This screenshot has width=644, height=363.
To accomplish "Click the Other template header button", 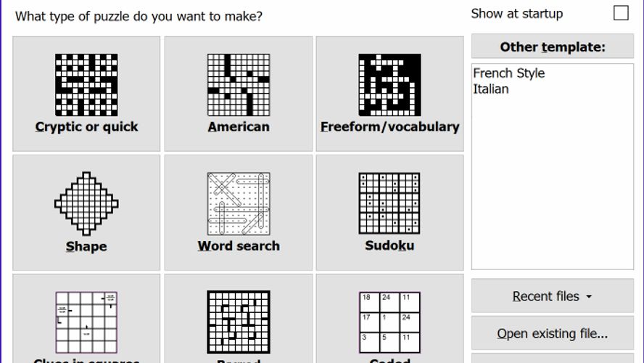I will (x=552, y=47).
